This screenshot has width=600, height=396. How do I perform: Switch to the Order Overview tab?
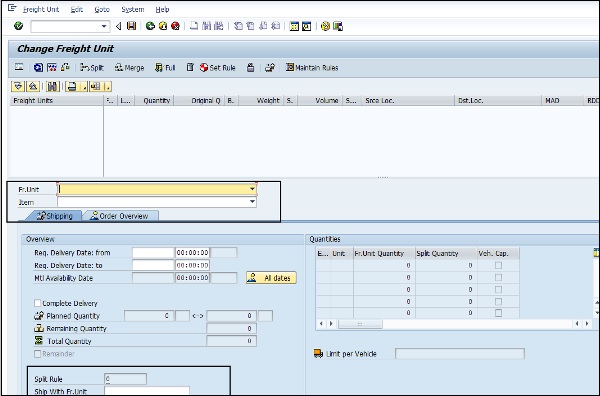tap(119, 216)
